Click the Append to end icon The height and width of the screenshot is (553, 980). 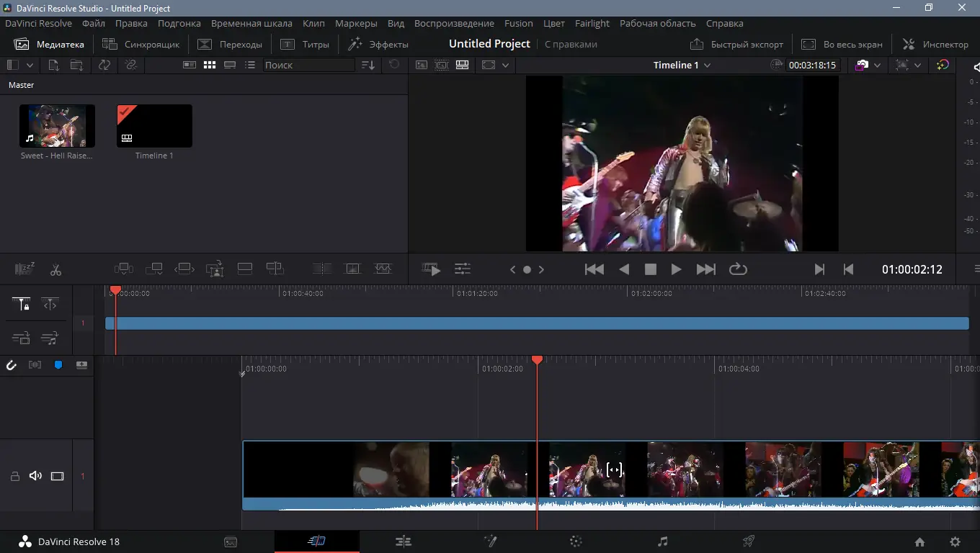pyautogui.click(x=154, y=269)
